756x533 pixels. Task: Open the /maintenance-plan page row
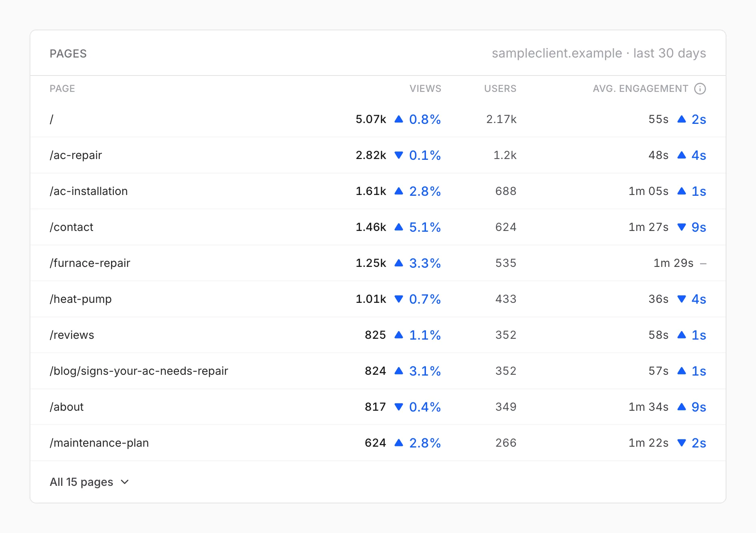[378, 443]
